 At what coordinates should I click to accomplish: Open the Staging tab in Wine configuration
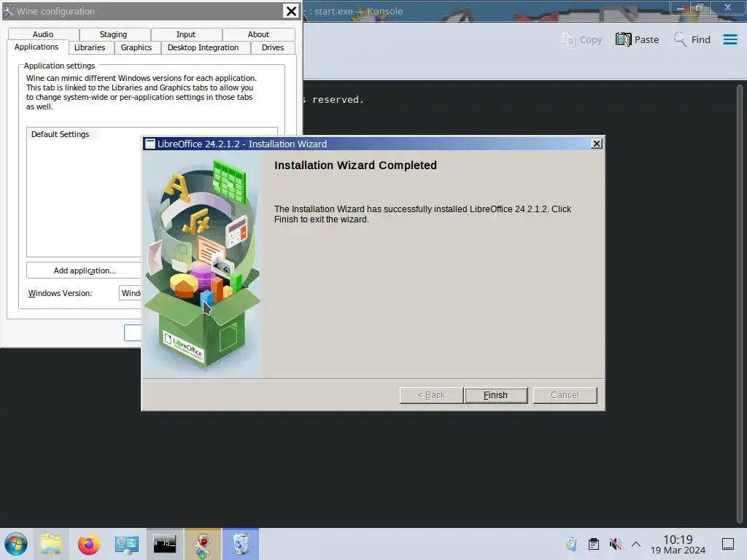coord(113,34)
